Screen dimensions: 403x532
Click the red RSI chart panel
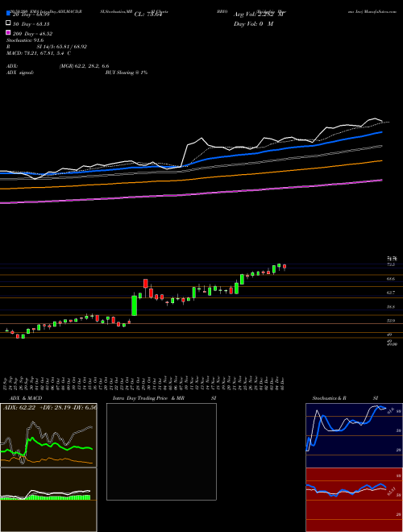click(354, 500)
